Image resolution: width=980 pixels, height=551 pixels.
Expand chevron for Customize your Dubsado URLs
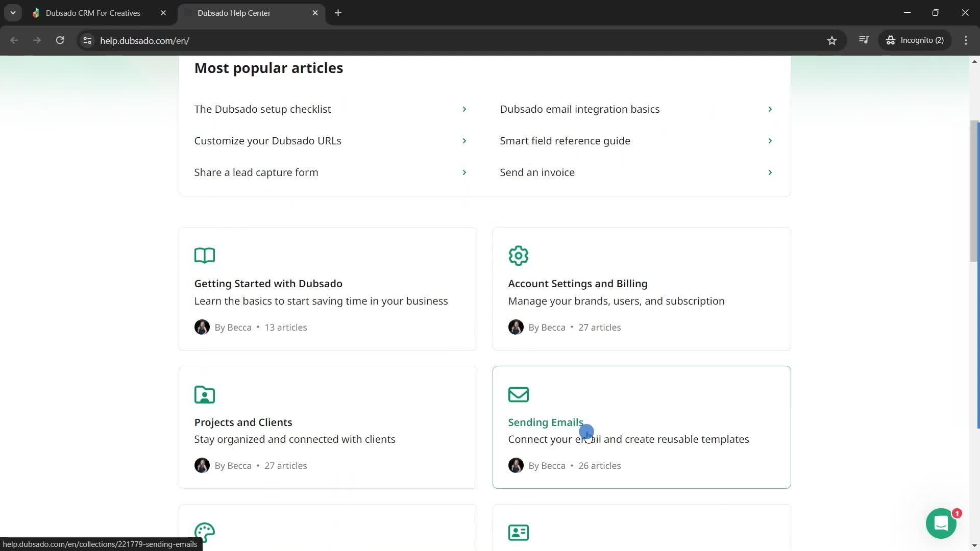(464, 141)
